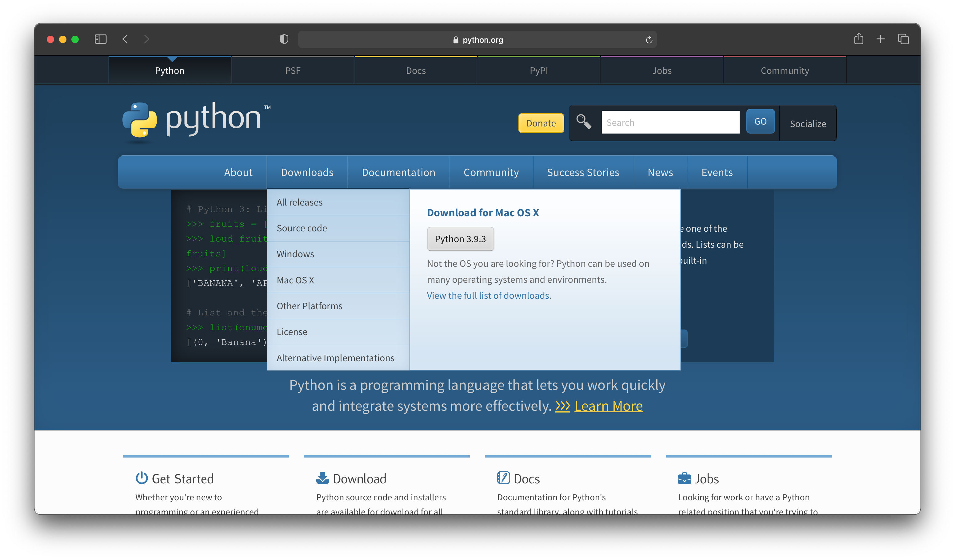Open View the full list of downloads link
The image size is (955, 560).
(488, 295)
